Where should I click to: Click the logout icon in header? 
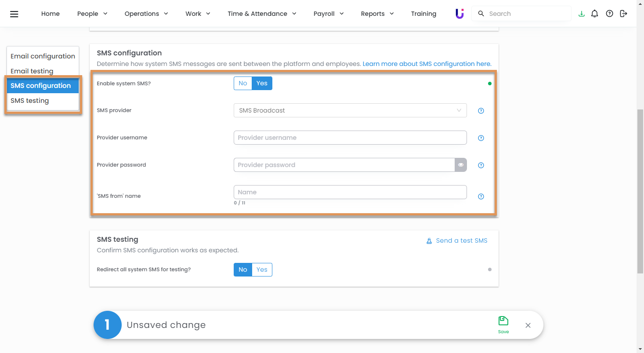point(623,14)
